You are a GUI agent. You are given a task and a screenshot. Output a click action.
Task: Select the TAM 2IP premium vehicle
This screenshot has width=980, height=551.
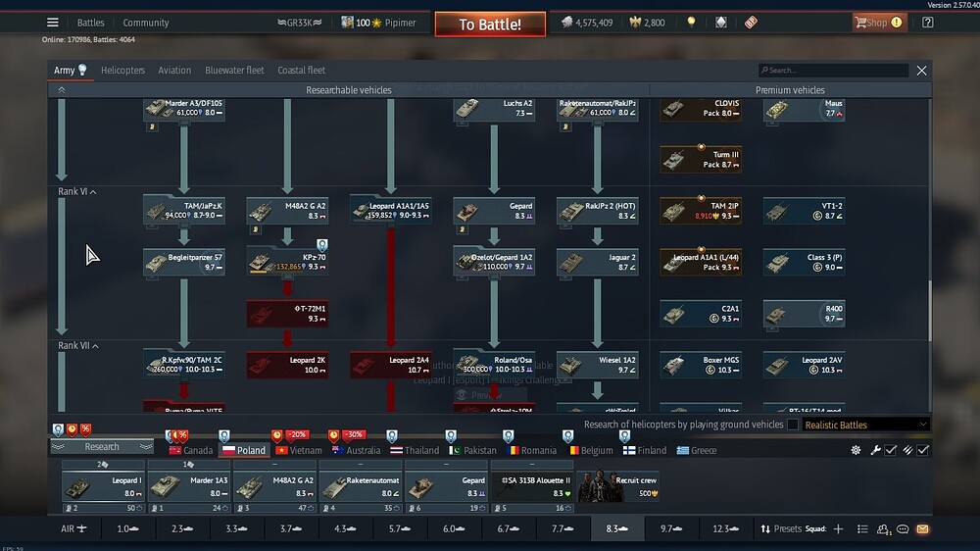(x=701, y=210)
